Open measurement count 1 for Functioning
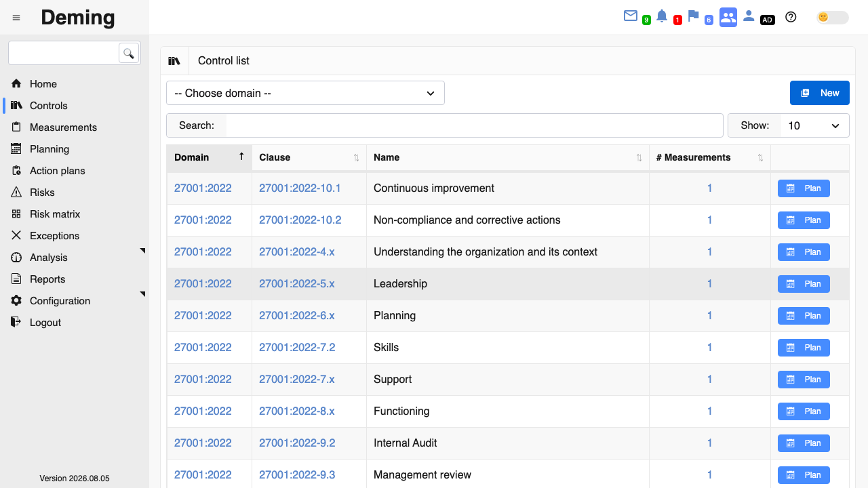Viewport: 868px width, 488px height. [x=709, y=411]
